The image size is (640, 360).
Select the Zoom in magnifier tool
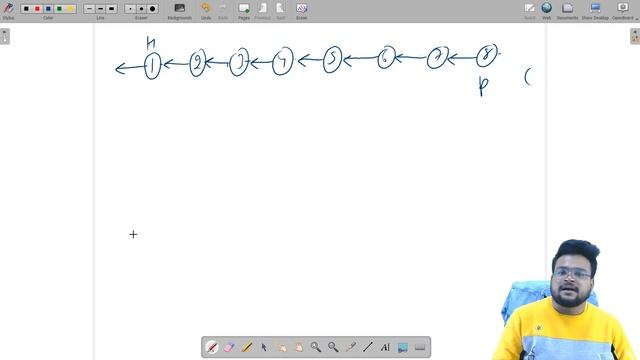pos(316,347)
